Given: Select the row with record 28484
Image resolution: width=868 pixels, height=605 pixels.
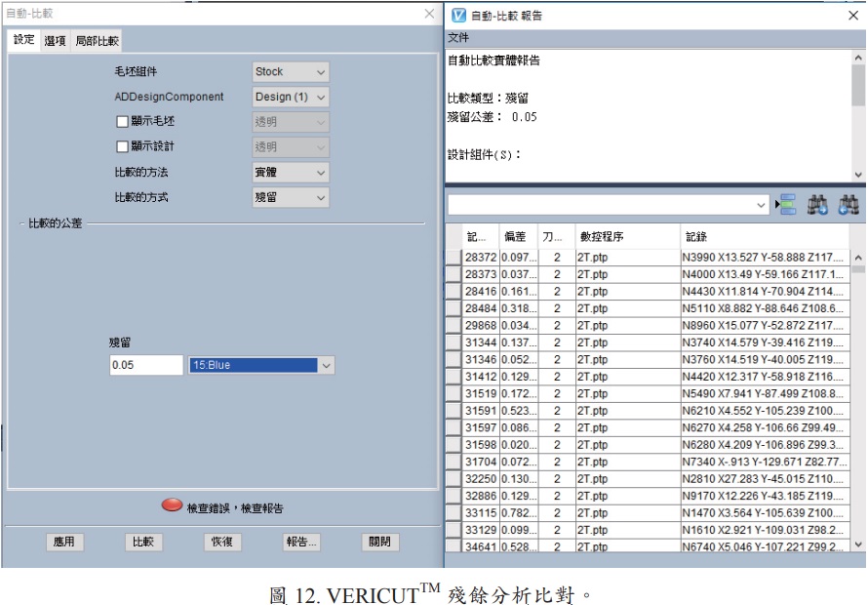Looking at the screenshot, I should coord(648,308).
